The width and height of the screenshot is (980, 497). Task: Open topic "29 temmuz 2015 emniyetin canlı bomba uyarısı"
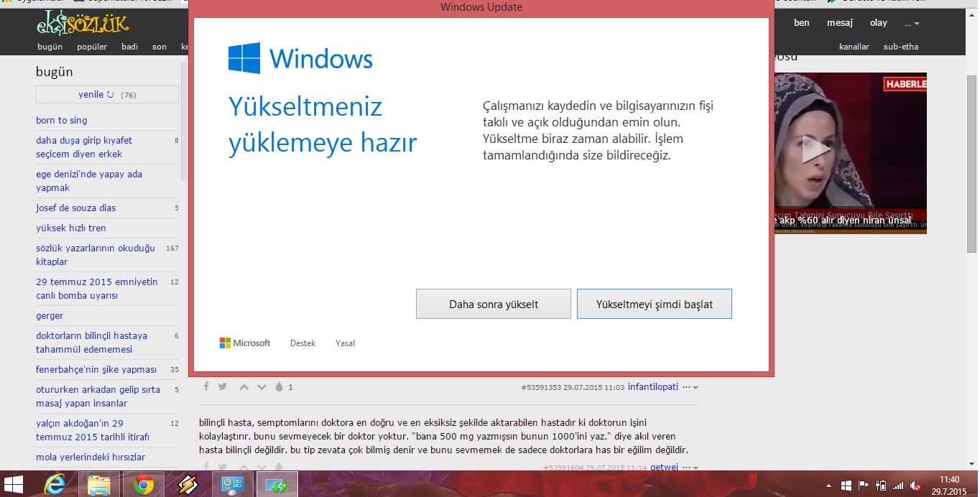click(97, 289)
